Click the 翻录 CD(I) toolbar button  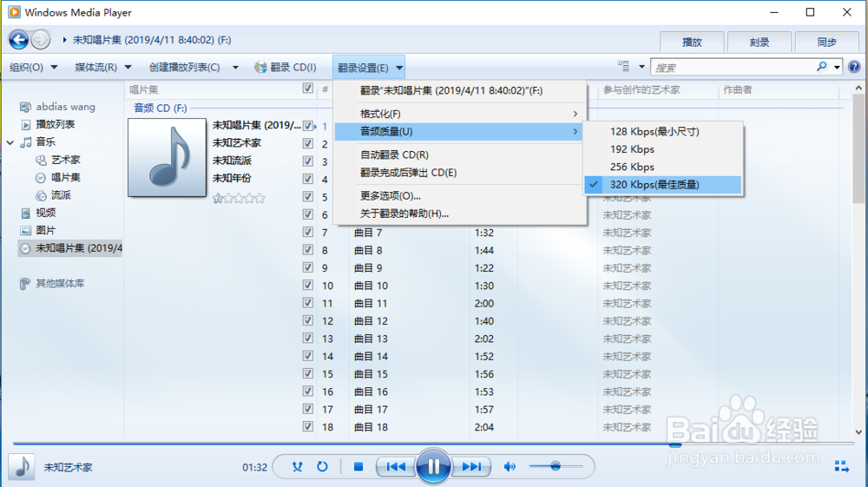(285, 67)
